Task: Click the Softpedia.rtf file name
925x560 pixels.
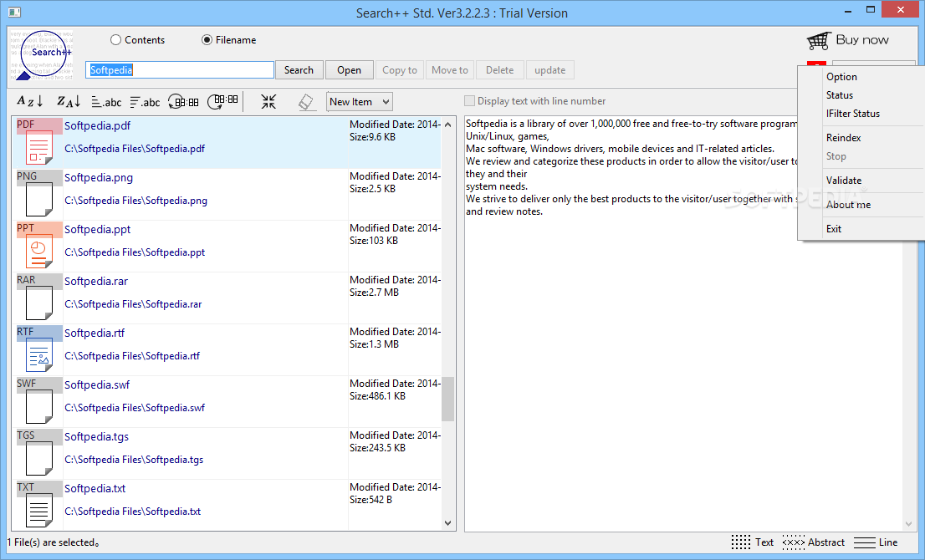Action: (x=95, y=333)
